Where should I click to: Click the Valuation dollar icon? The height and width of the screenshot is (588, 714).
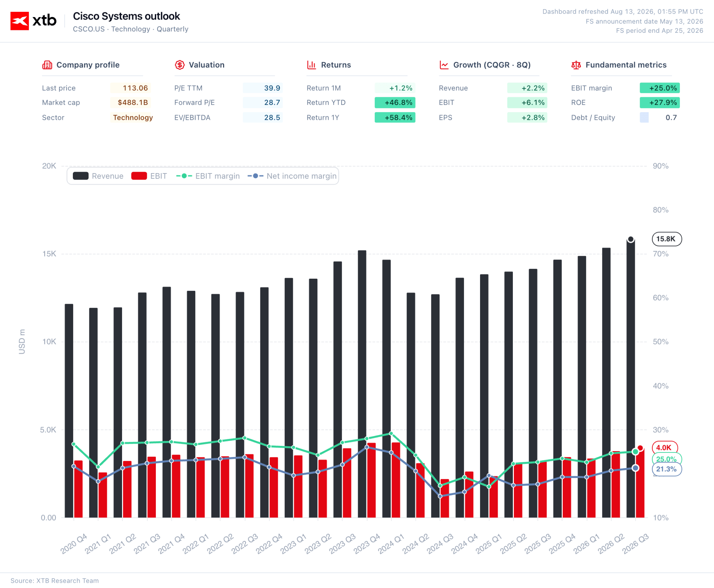tap(180, 65)
